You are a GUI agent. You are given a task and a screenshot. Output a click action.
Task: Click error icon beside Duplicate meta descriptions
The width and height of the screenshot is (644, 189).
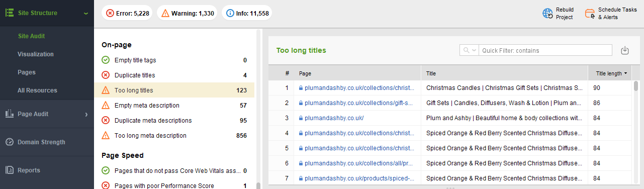pos(106,121)
